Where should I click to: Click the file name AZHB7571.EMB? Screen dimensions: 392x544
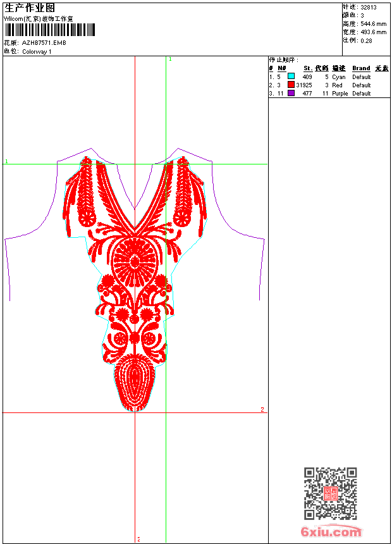(x=44, y=43)
